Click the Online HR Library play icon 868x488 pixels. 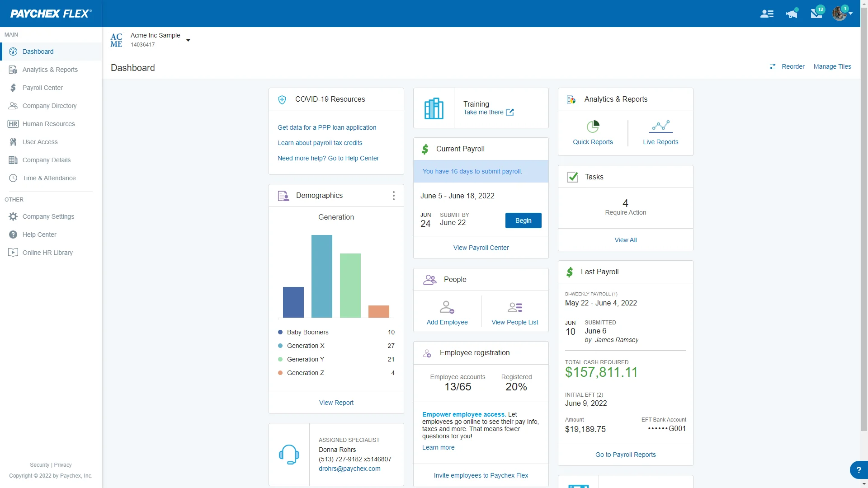pos(13,253)
